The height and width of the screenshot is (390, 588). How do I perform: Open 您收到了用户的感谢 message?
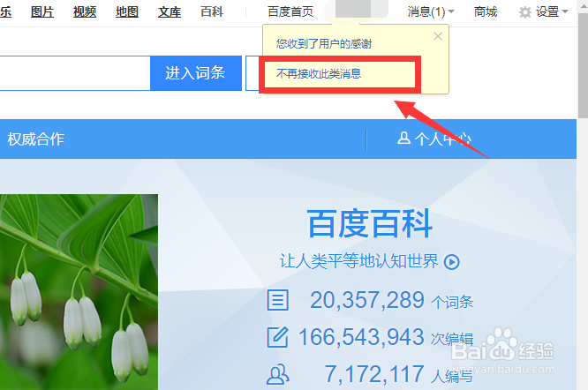[324, 44]
